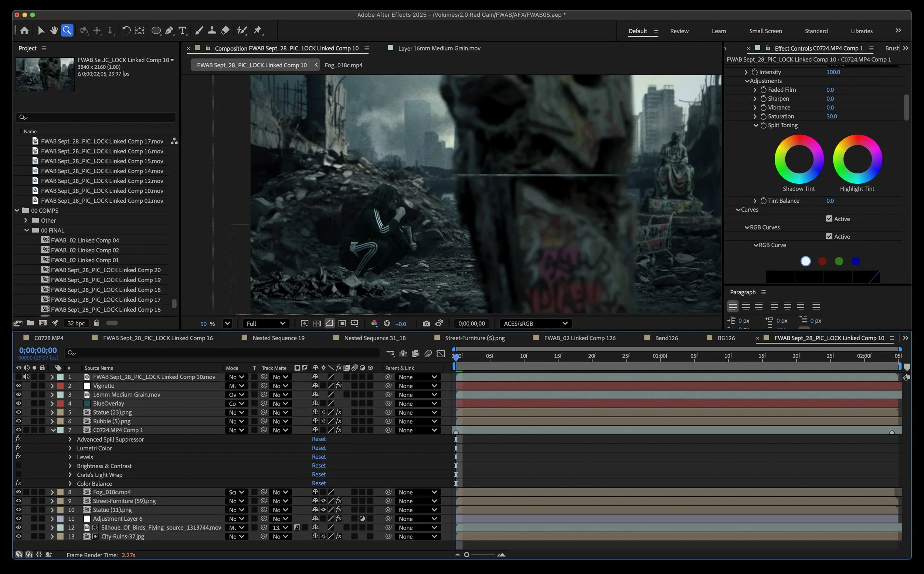
Task: Reset the Lumetri Color effect
Action: [x=319, y=448]
